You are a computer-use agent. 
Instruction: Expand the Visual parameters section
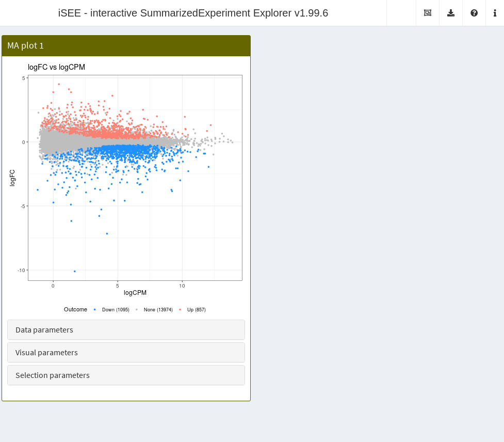(x=126, y=353)
